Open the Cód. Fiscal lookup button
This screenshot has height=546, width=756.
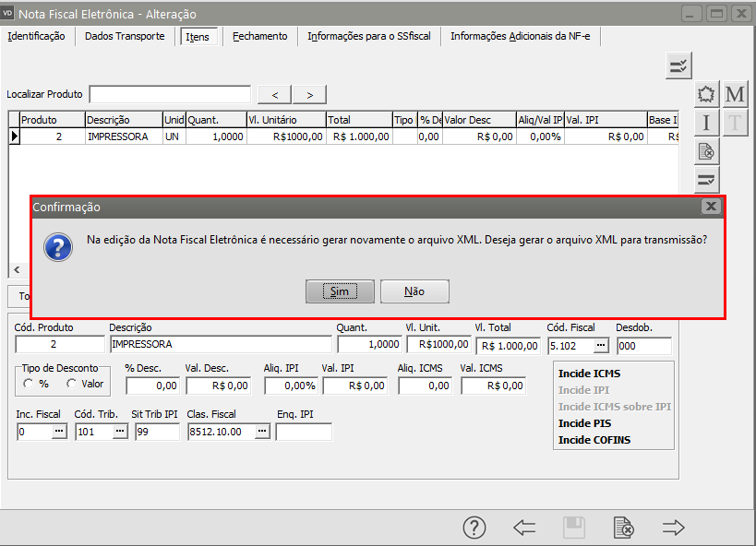[600, 345]
